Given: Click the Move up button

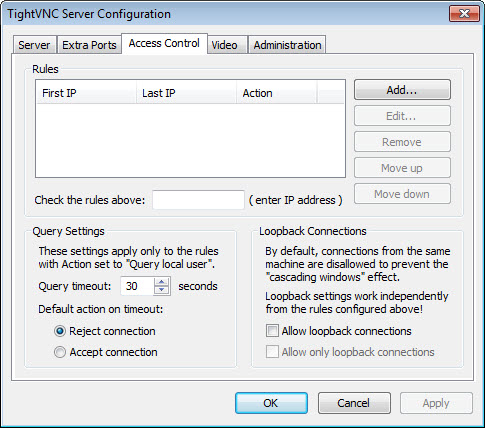Looking at the screenshot, I should [402, 168].
